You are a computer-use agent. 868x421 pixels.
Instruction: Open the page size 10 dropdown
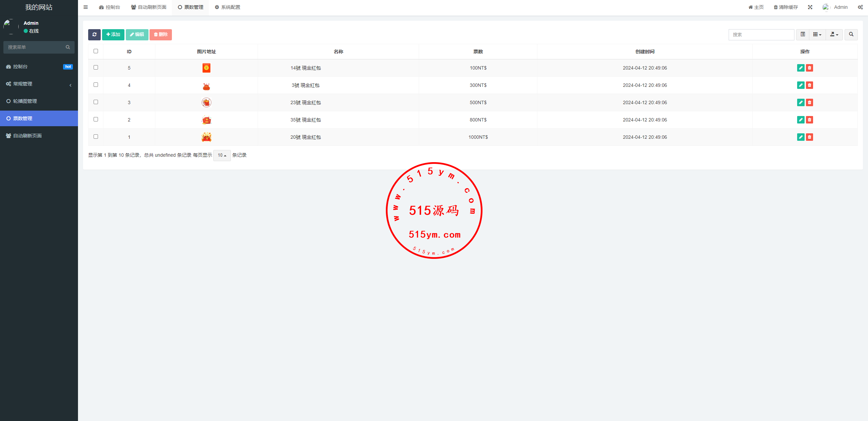click(222, 155)
